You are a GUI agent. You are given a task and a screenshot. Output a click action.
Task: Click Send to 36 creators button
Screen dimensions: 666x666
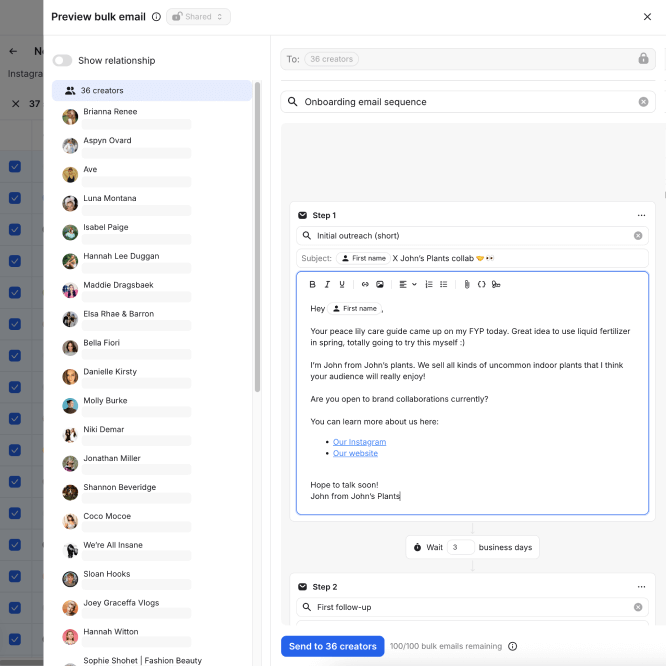point(333,646)
